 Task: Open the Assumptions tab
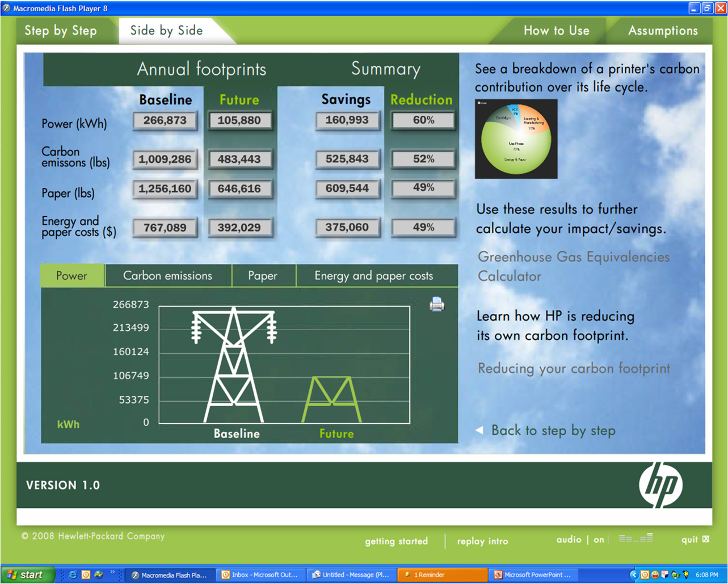click(x=663, y=31)
